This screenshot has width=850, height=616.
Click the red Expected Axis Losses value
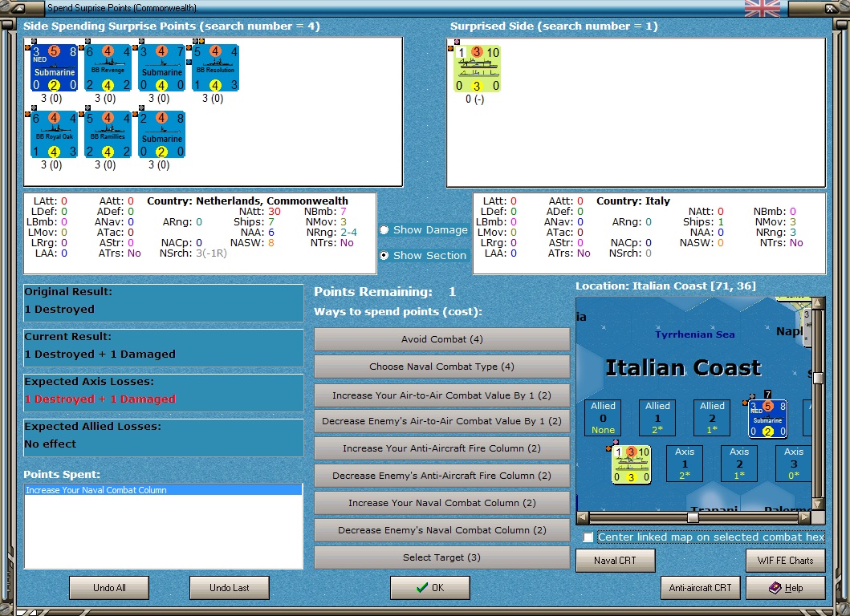[x=100, y=399]
